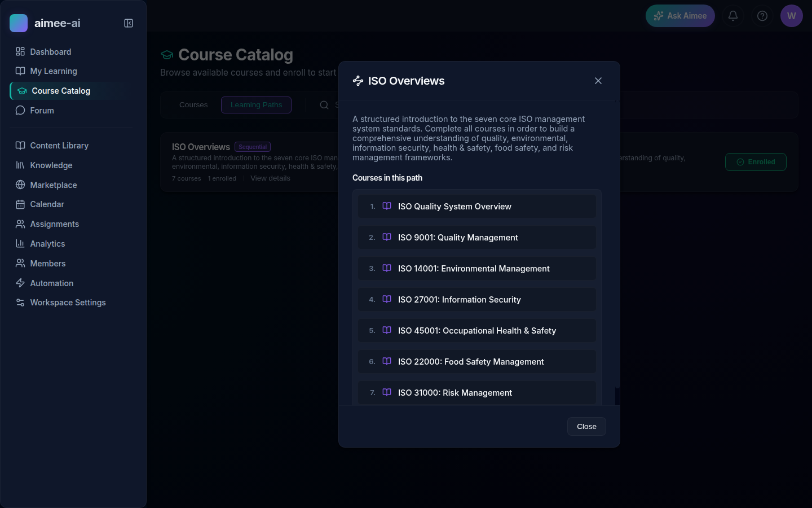The width and height of the screenshot is (812, 508).
Task: Click the aimee-ai logo icon
Action: pos(19,23)
